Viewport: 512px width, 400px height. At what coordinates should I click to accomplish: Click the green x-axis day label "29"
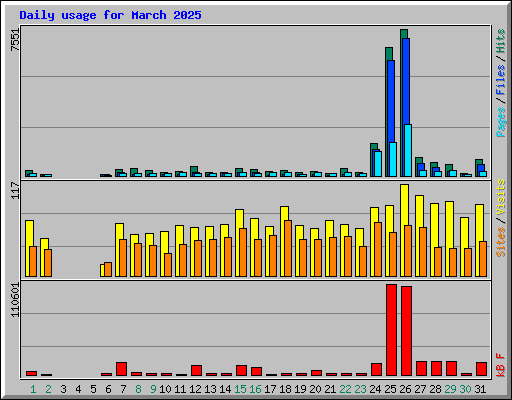pyautogui.click(x=450, y=389)
